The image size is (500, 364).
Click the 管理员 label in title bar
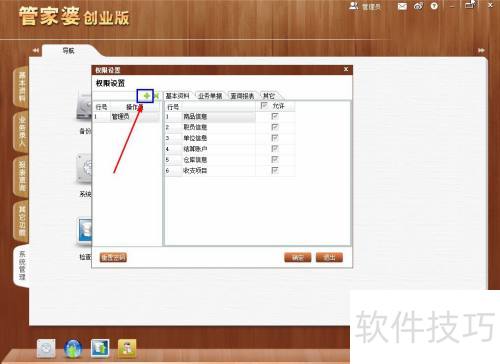tap(371, 7)
